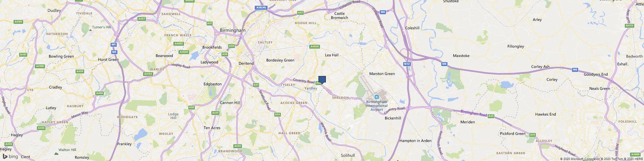Viewport: 644px width, 161px height.
Task: Click the Dudley town label
Action: (x=54, y=10)
